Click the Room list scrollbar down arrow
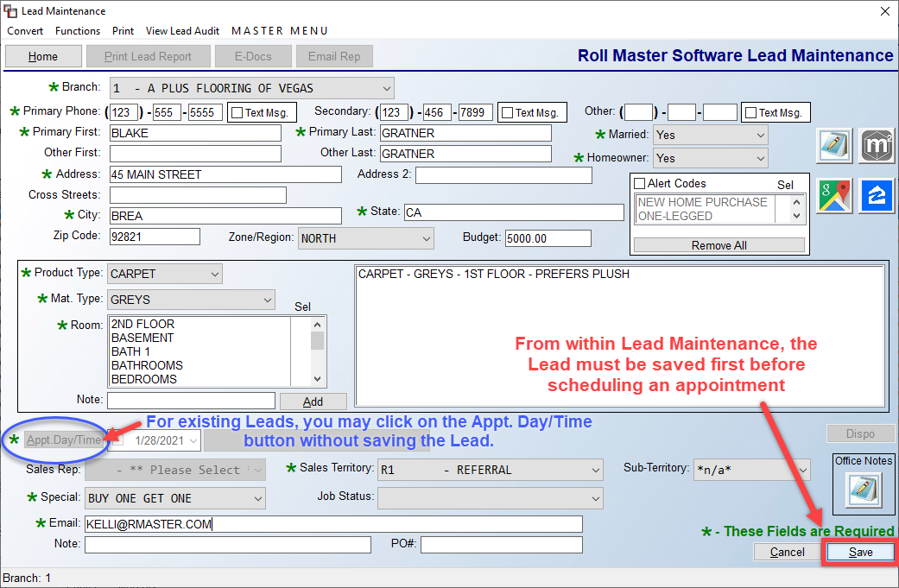The image size is (899, 588). pyautogui.click(x=317, y=379)
